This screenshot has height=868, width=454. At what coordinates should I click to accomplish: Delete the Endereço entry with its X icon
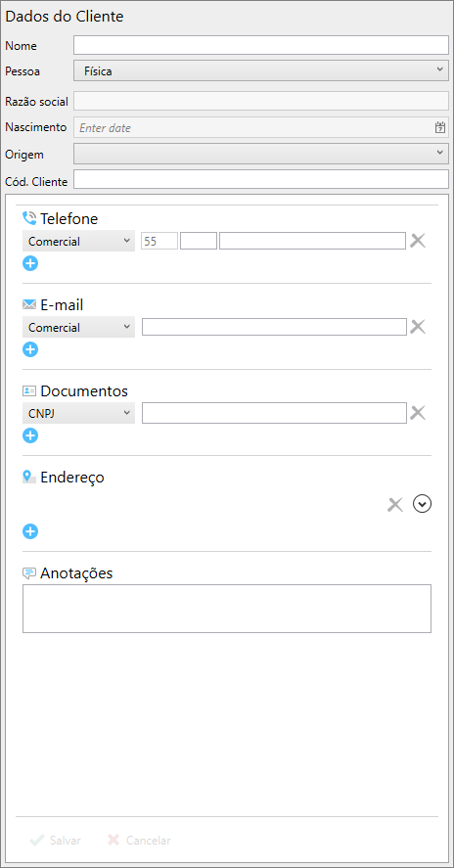click(394, 504)
